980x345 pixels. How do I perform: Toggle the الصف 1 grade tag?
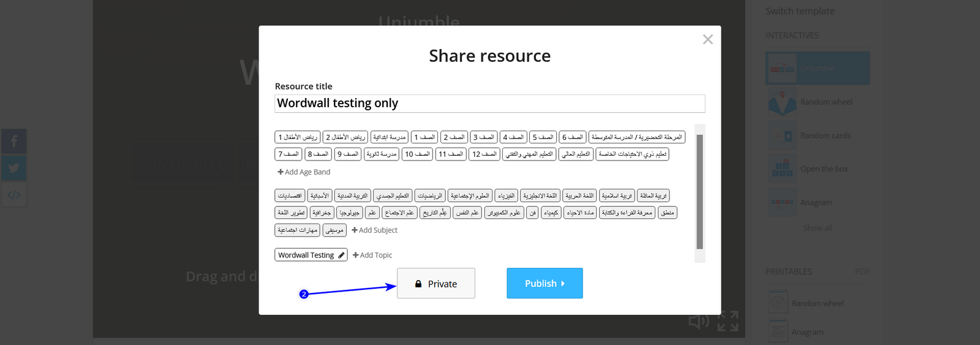click(x=424, y=137)
